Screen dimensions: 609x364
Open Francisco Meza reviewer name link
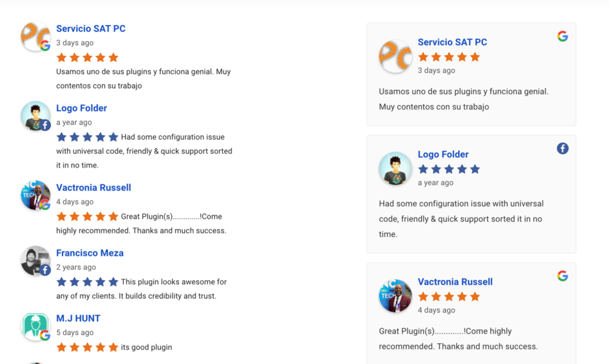(90, 253)
